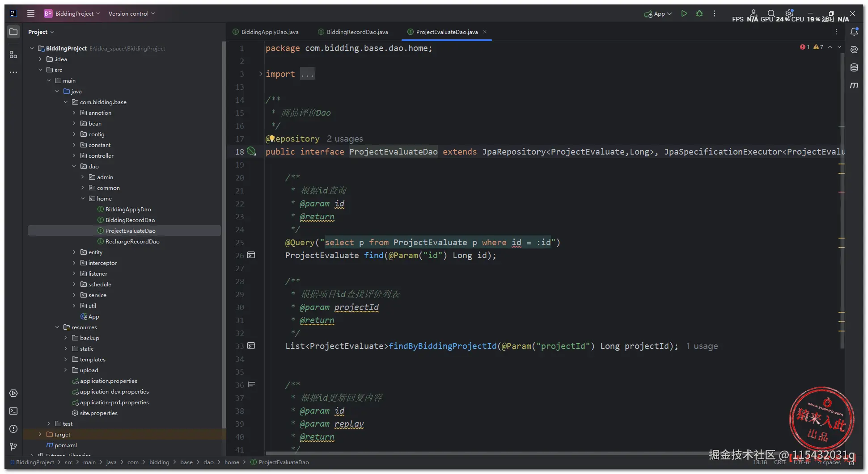Expand the admin package
Screen dimensions: 868x474
coord(83,177)
